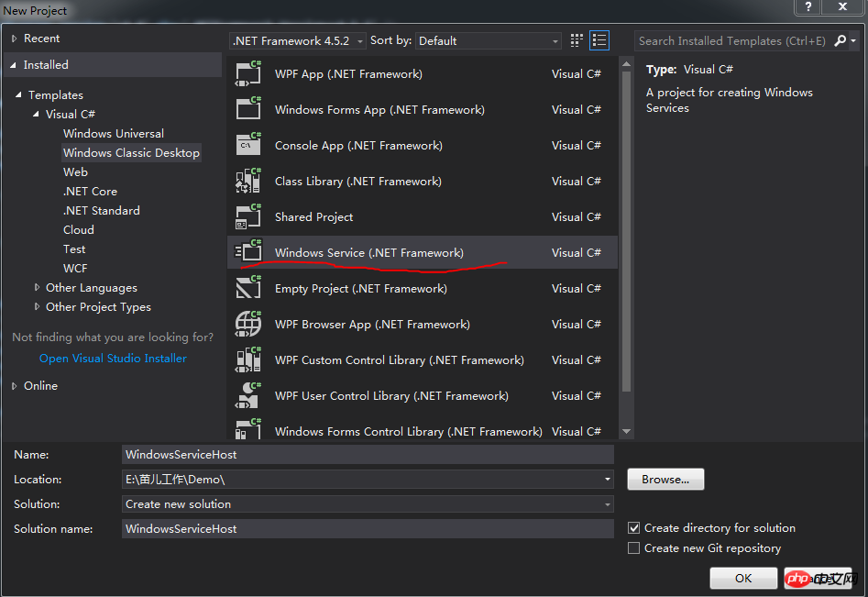
Task: Open Visual Studio Installer link
Action: pos(113,359)
